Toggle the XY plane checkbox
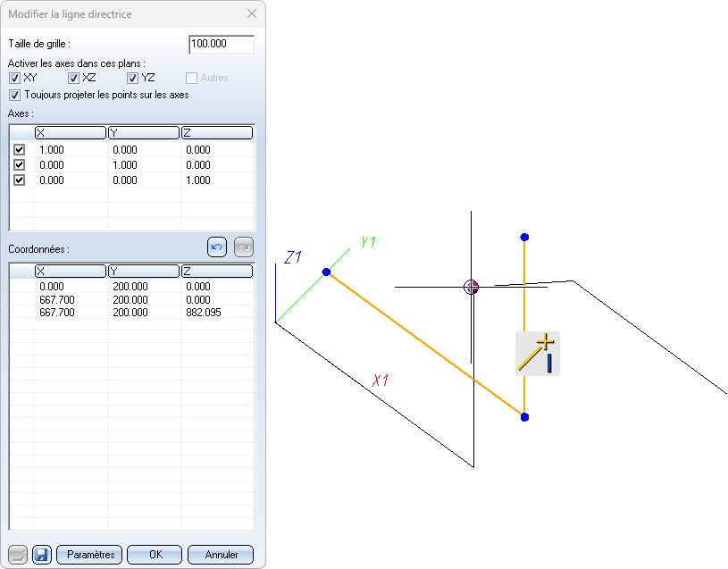The width and height of the screenshot is (728, 569). point(14,78)
